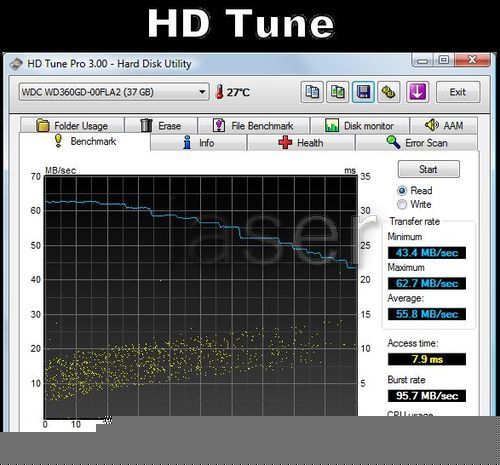Click the Average label
This screenshot has width=500, height=465.
tap(405, 298)
